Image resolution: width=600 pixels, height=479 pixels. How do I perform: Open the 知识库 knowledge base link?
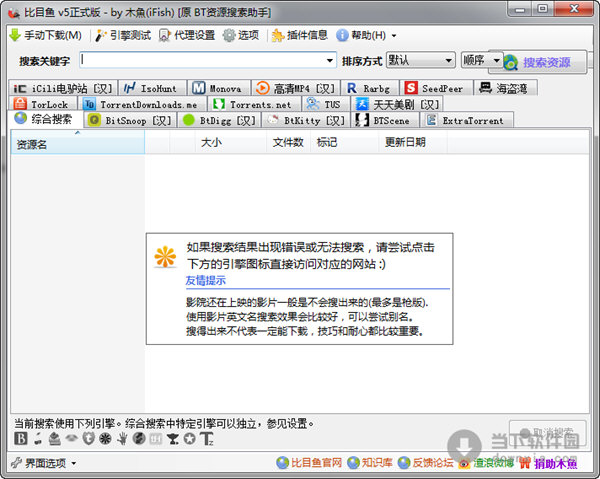coord(370,463)
